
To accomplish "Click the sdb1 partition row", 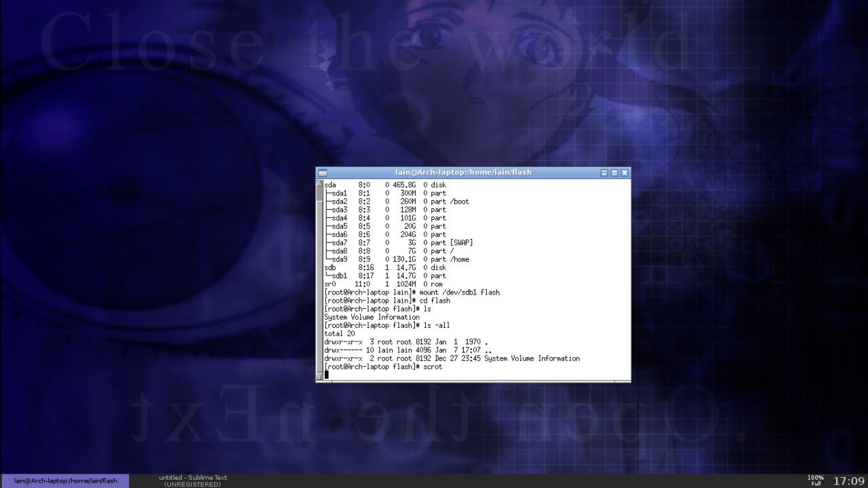I will [385, 276].
